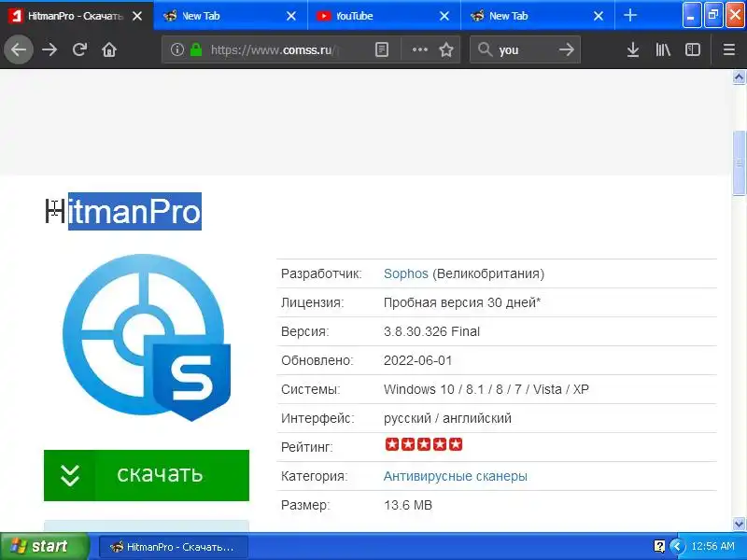The height and width of the screenshot is (560, 747).
Task: Go back to the previous page
Action: click(19, 49)
